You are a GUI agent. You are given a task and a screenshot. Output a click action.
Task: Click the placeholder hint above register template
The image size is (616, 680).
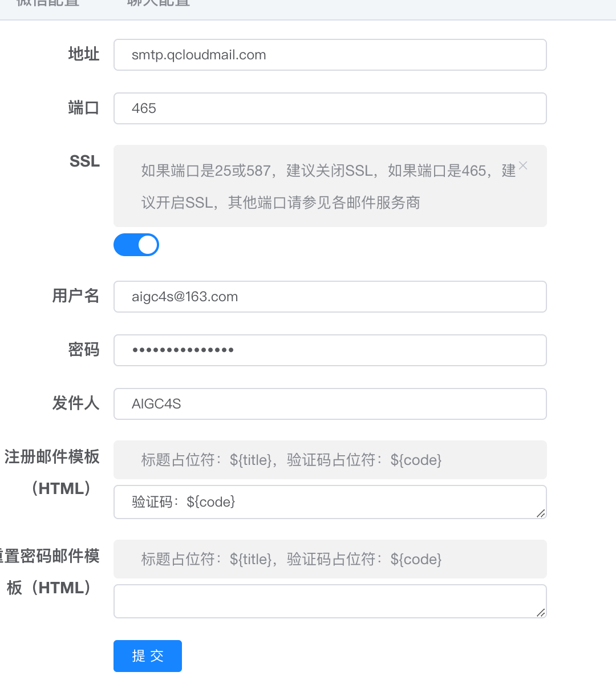[x=291, y=460]
